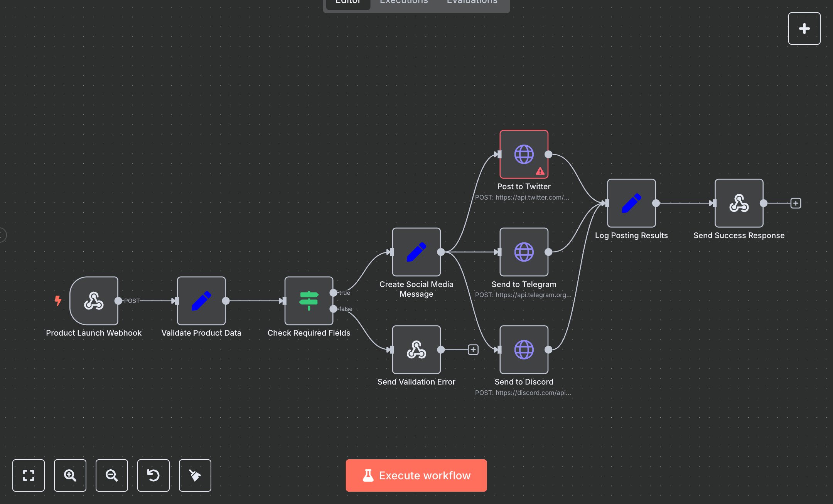Select the Validate Product Data node
The width and height of the screenshot is (833, 504).
(201, 301)
